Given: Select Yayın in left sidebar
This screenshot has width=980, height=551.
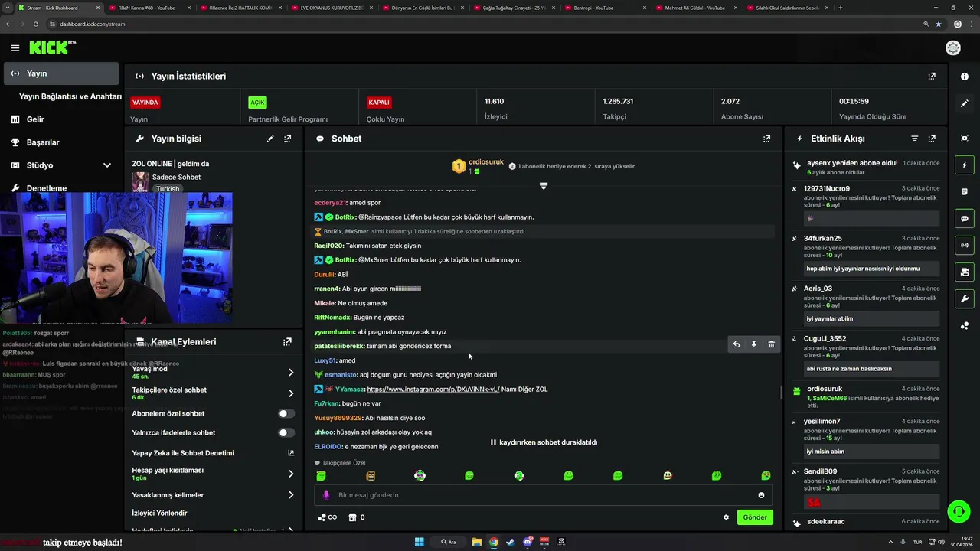Looking at the screenshot, I should (60, 73).
